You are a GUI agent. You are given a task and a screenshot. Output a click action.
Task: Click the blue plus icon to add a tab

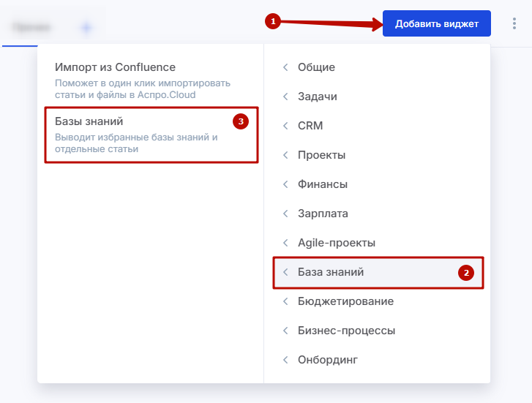click(86, 28)
